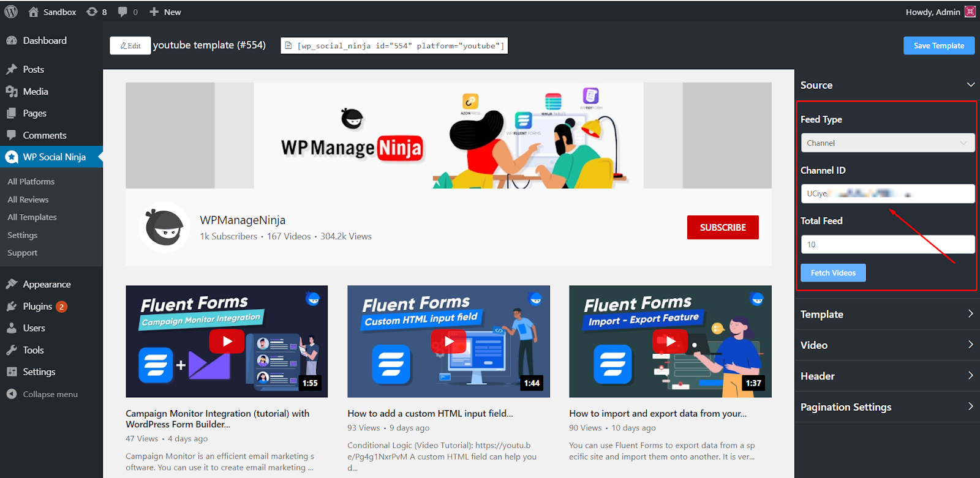The height and width of the screenshot is (478, 980).
Task: Click the Dashboard gauge icon
Action: coord(12,40)
